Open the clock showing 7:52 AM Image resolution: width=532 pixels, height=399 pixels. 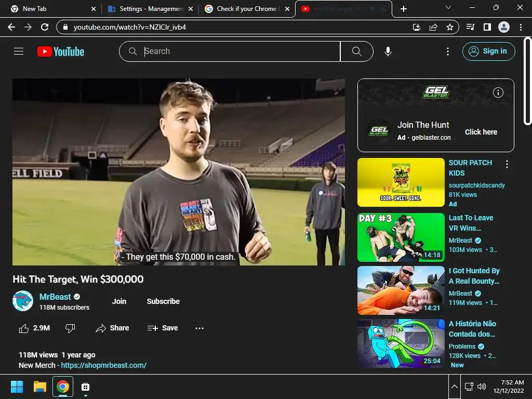[509, 387]
